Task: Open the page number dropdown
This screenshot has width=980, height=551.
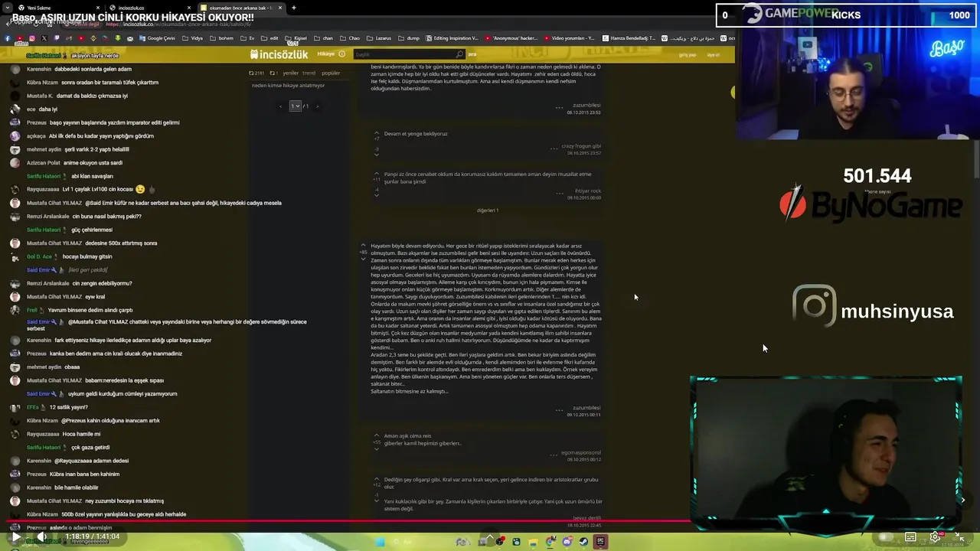Action: 295,106
